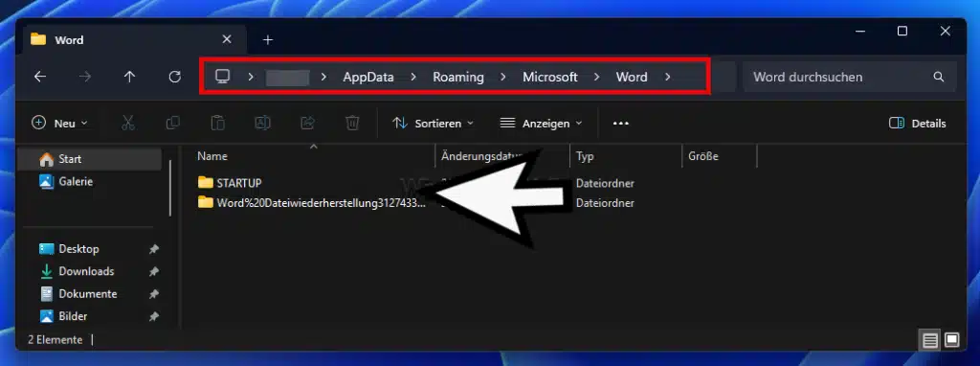Open Bilder in the navigation pane
The width and height of the screenshot is (980, 366).
[x=73, y=316]
